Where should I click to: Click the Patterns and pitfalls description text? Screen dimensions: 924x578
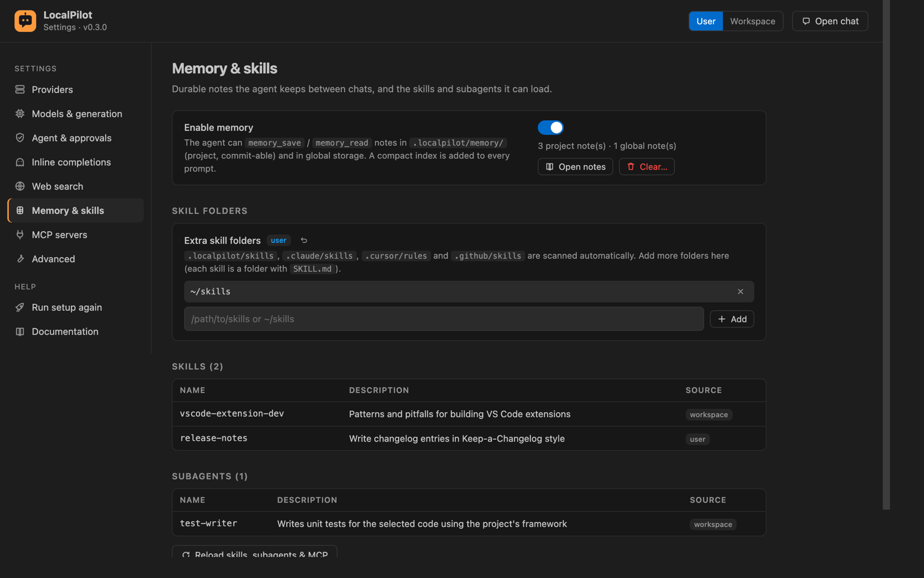pyautogui.click(x=460, y=414)
